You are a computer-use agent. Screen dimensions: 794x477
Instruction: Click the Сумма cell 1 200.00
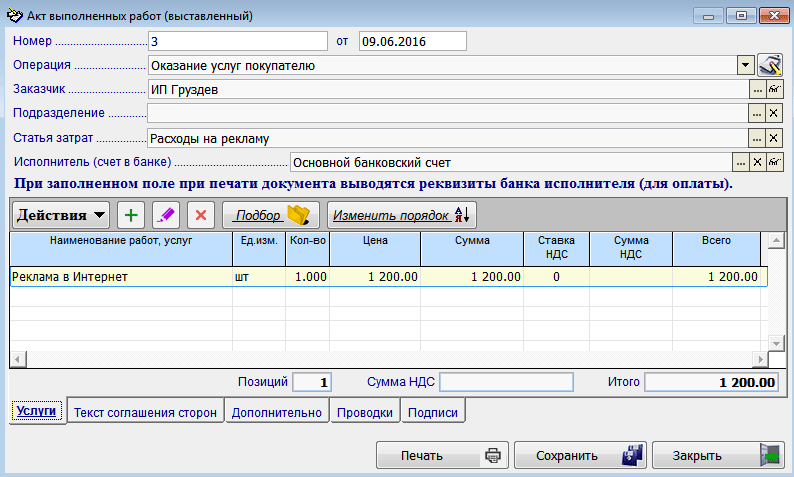[x=472, y=277]
